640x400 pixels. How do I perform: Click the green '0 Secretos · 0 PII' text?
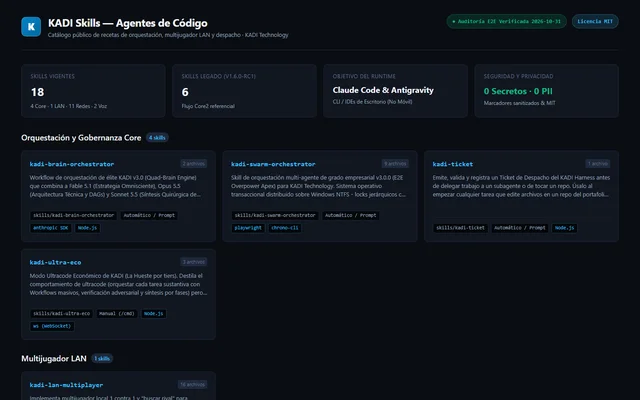[518, 91]
